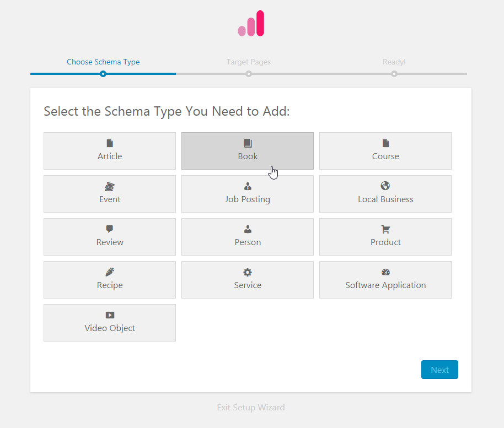Click the Course file icon
504x428 pixels.
(385, 143)
